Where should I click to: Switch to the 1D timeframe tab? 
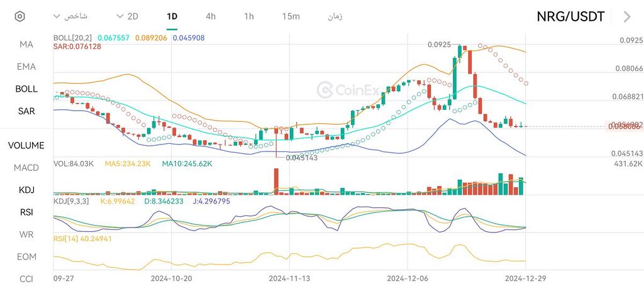172,16
